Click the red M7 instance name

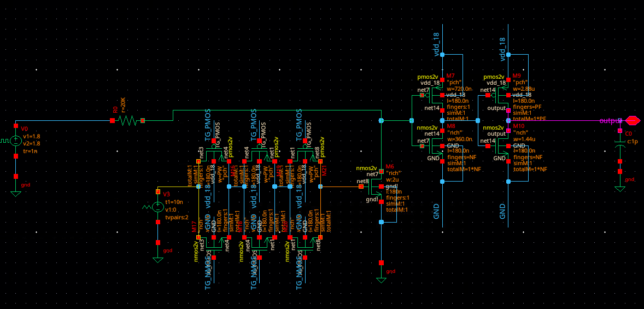[450, 76]
